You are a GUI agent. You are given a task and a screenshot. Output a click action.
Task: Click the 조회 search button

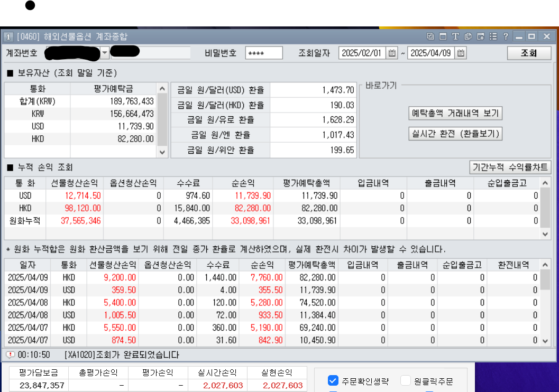[x=529, y=53]
